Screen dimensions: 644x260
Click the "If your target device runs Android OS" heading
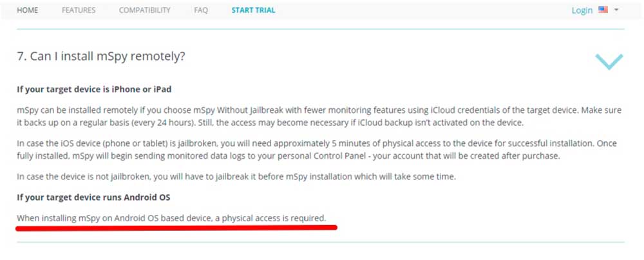coord(93,197)
